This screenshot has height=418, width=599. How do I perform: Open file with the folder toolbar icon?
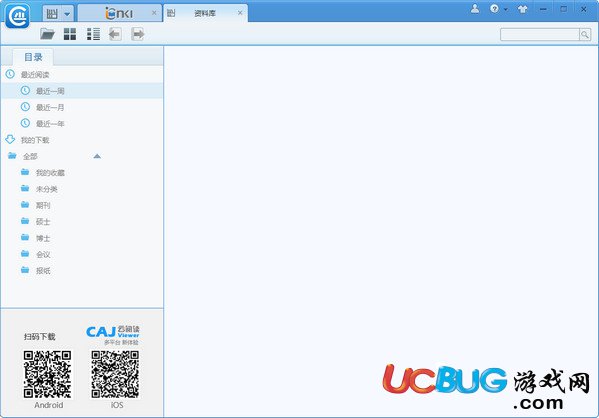[47, 34]
